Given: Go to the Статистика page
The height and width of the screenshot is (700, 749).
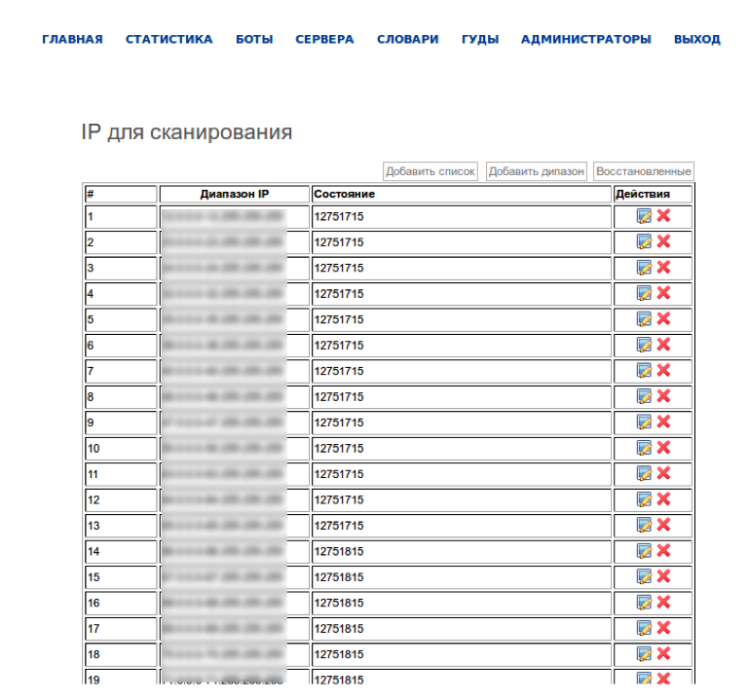Looking at the screenshot, I should point(169,40).
